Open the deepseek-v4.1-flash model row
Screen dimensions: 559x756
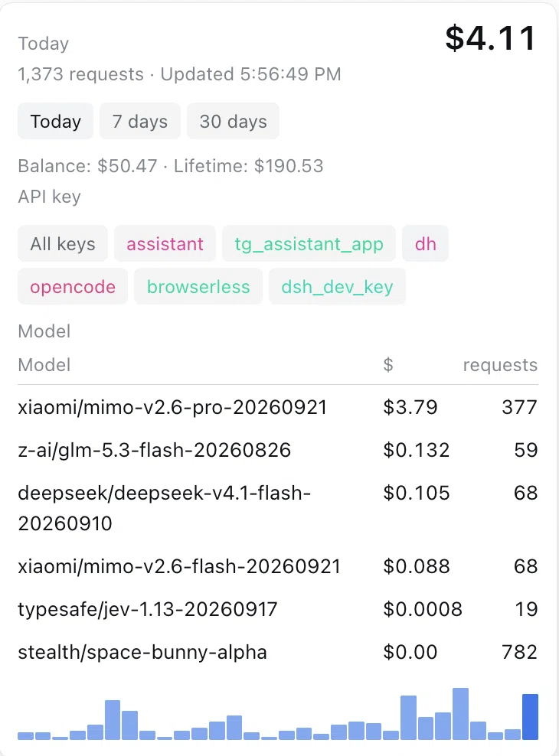(x=278, y=507)
